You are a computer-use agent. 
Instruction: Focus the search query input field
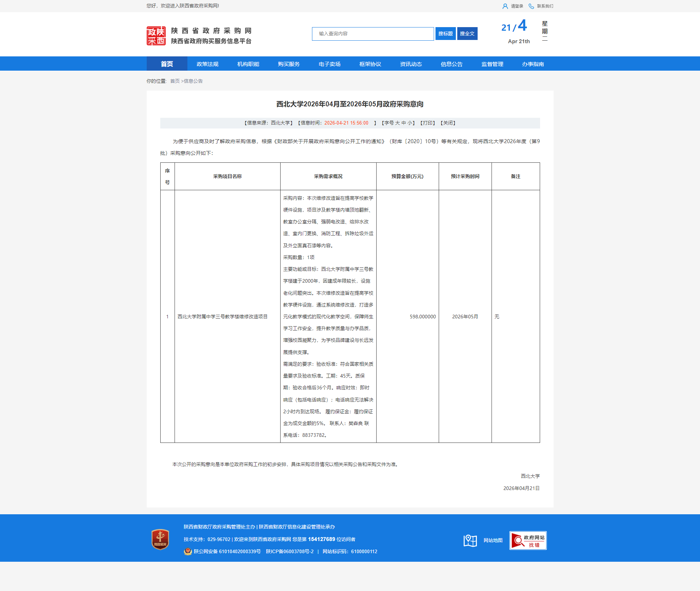click(373, 34)
